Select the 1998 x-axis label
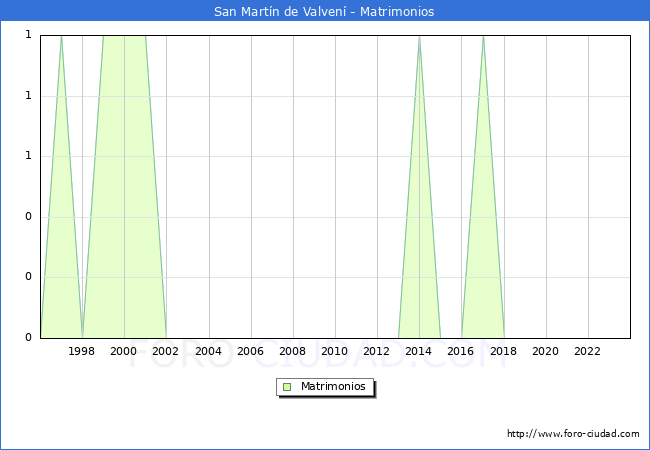The image size is (650, 450). 81,351
